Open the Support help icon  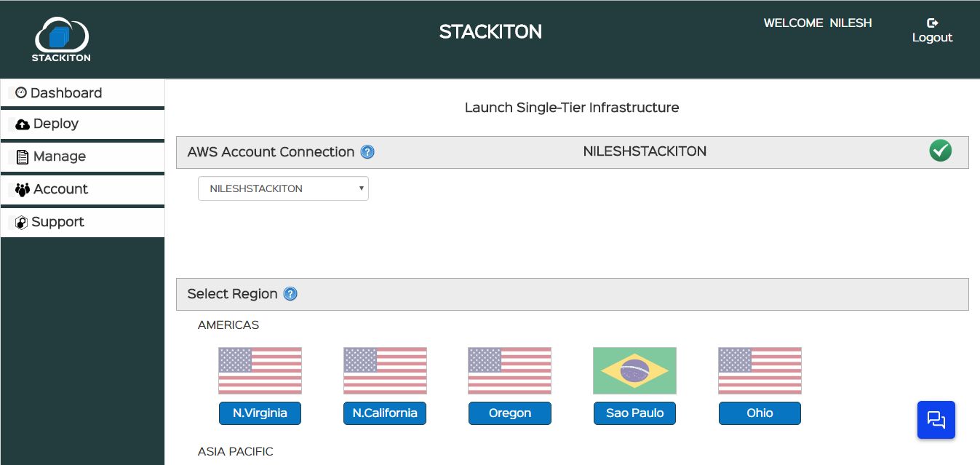(x=21, y=222)
